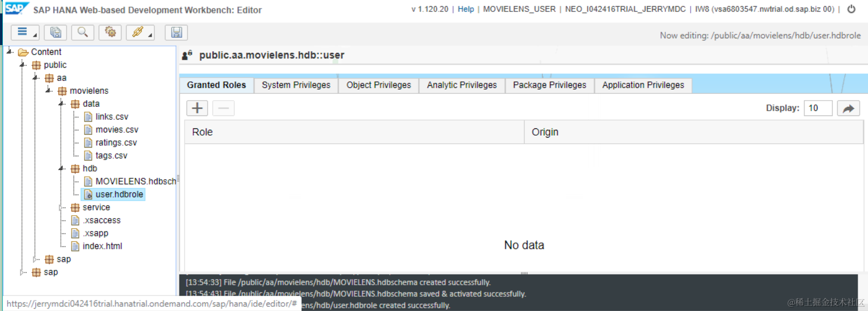Viewport: 868px width, 311px height.
Task: Click the NEO_I042416TRIAL_JERRYMDC tenant label
Action: (625, 9)
